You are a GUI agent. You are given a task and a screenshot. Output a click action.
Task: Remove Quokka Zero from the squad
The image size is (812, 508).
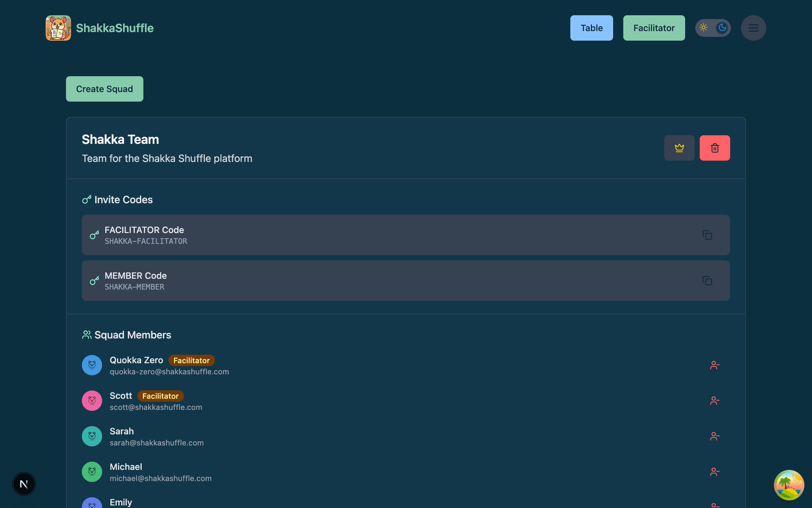(x=715, y=365)
